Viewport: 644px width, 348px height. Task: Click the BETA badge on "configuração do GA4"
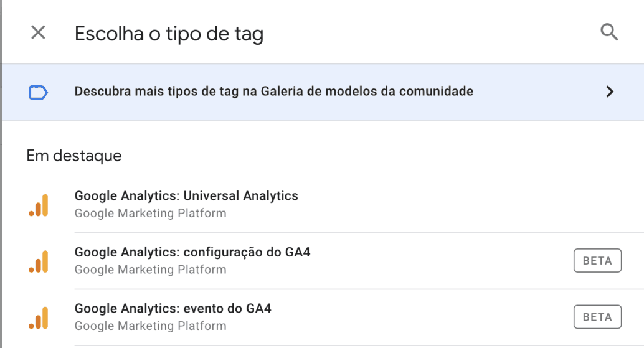click(x=597, y=261)
